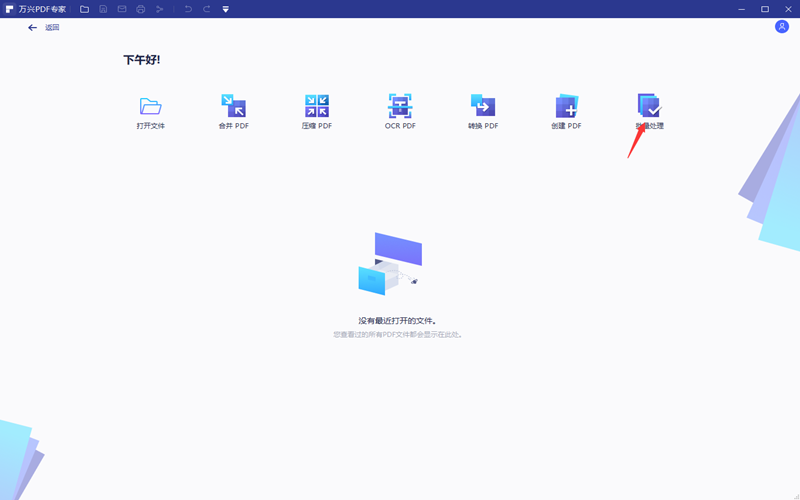800x500 pixels.
Task: Click the Open File (打开文件) folder icon
Action: coord(150,107)
